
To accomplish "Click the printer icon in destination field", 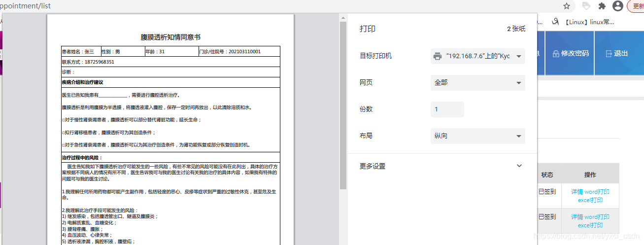I will (x=438, y=56).
